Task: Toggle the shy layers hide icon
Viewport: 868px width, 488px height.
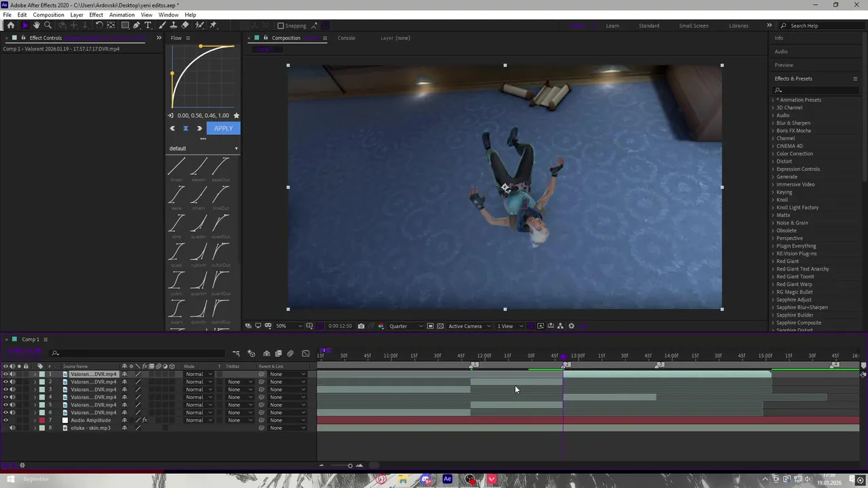Action: (267, 354)
